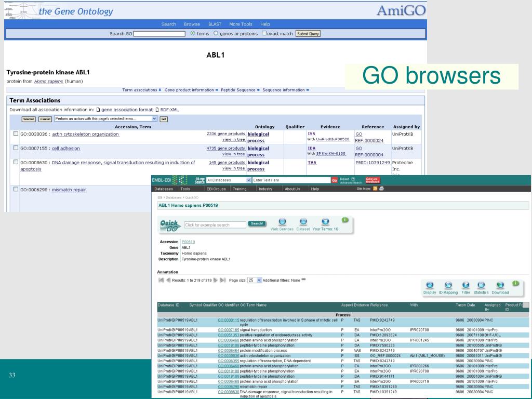Go to first results page arrow
Image resolution: width=532 pixels, height=399 pixels.
(161, 280)
